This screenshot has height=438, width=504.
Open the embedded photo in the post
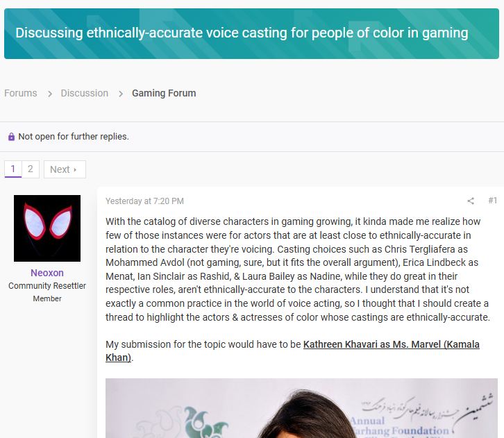301,408
